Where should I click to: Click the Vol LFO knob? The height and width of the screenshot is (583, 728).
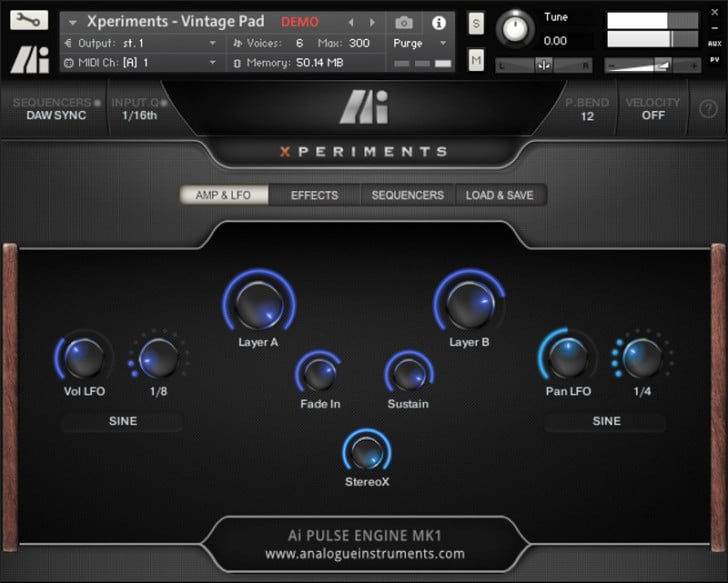pos(84,357)
